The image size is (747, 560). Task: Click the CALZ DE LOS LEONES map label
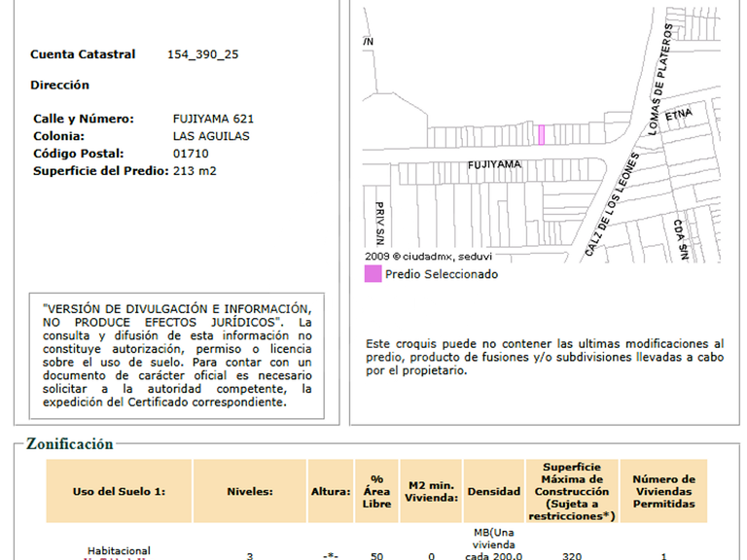(612, 205)
